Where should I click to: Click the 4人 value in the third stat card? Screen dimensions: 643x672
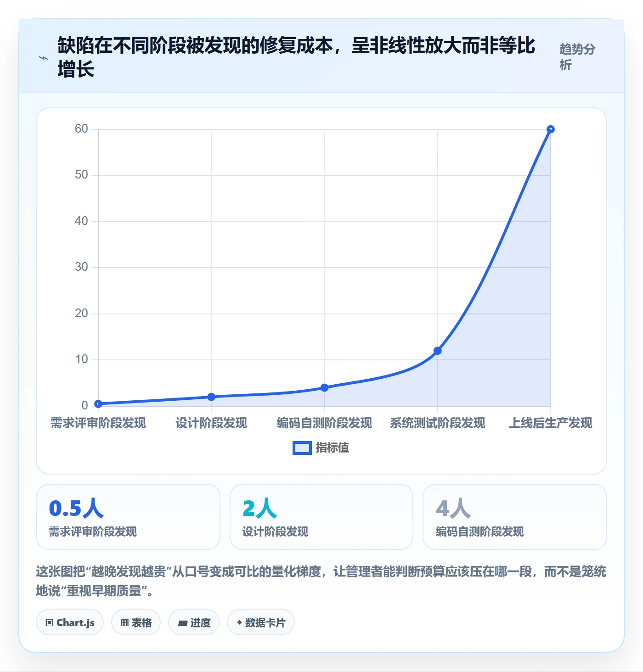click(x=453, y=509)
